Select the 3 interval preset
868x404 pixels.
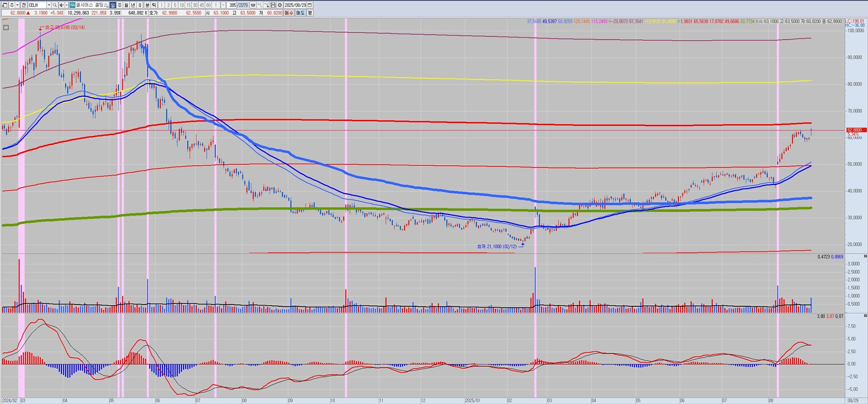(168, 5)
